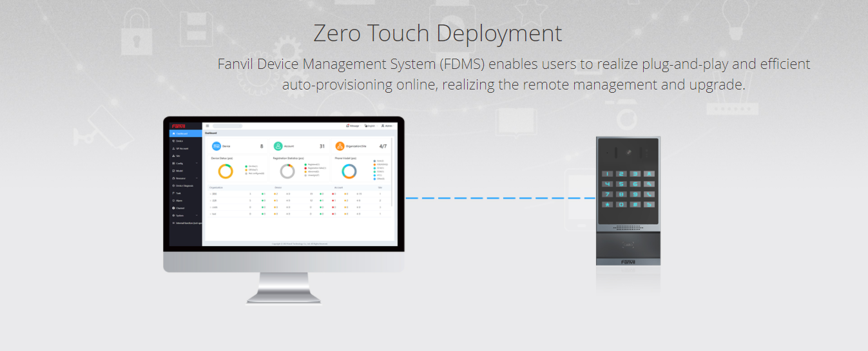The height and width of the screenshot is (351, 868).
Task: Tap the person key beside key 3
Action: [x=649, y=174]
